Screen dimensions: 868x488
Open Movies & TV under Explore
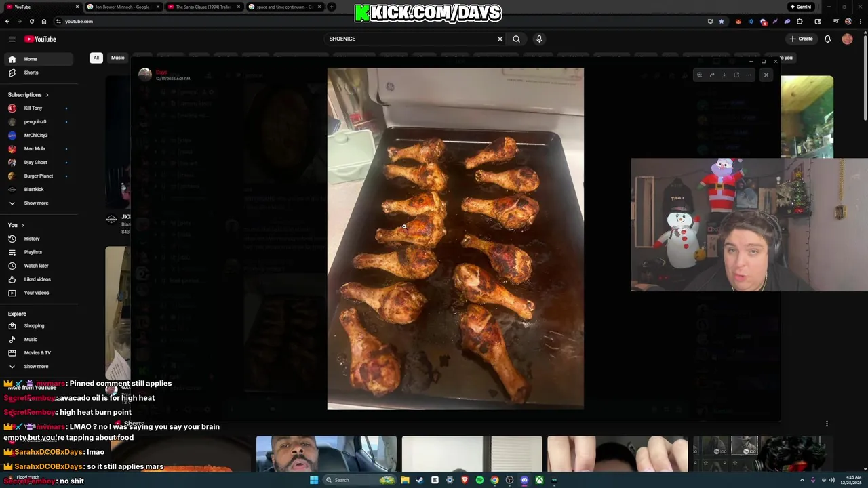pyautogui.click(x=39, y=353)
